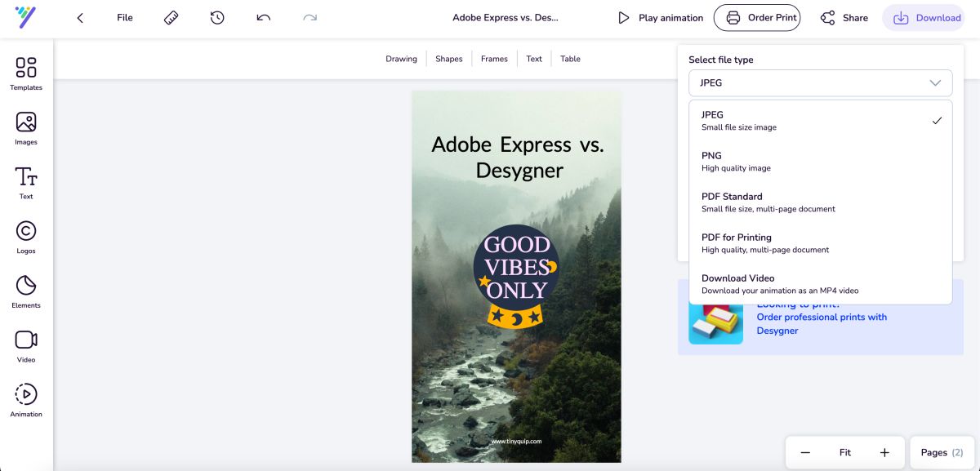Select the Table toolbar tab
The width and height of the screenshot is (980, 471).
point(570,59)
